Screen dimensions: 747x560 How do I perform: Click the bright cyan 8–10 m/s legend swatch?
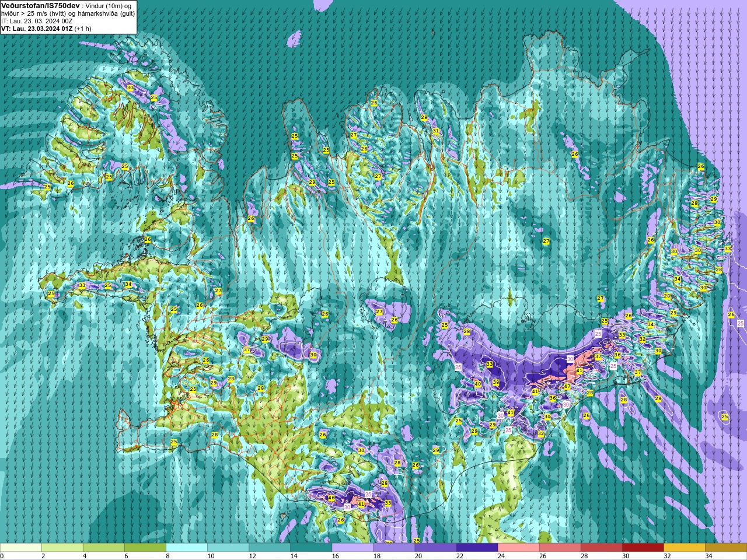187,548
